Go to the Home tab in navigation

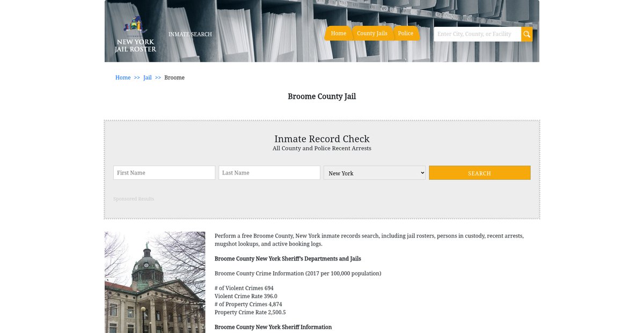pos(338,33)
